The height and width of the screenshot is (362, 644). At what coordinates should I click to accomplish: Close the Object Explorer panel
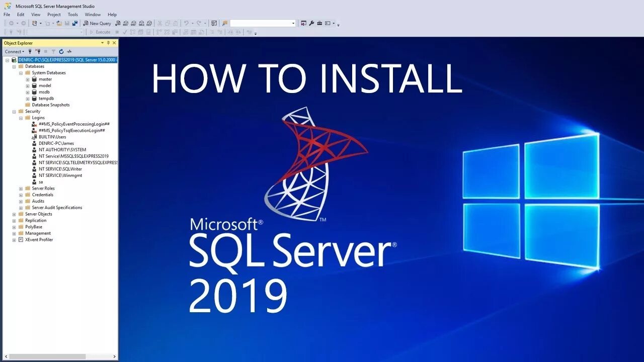point(114,43)
